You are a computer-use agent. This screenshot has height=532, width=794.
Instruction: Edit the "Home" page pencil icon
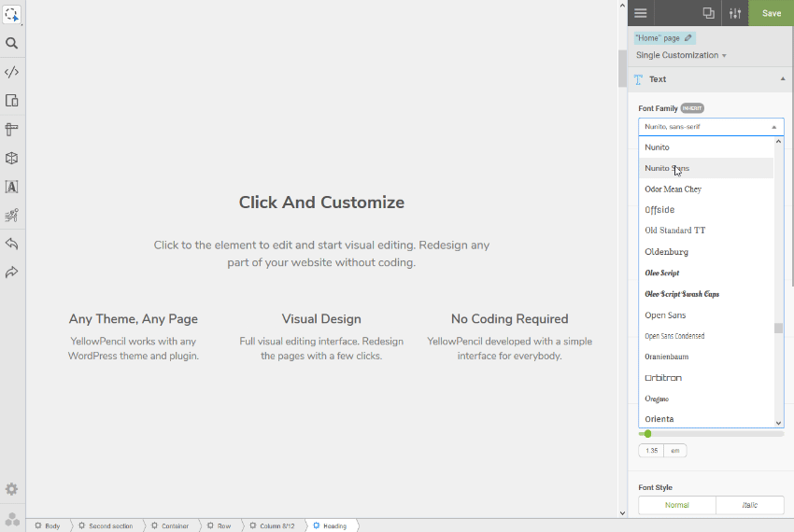pos(688,38)
